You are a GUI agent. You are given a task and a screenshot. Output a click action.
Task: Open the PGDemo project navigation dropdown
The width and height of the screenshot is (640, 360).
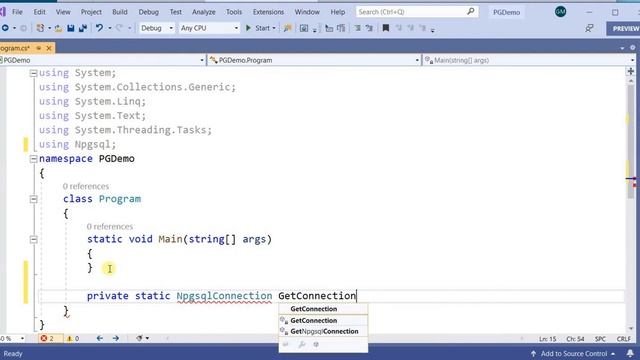102,60
